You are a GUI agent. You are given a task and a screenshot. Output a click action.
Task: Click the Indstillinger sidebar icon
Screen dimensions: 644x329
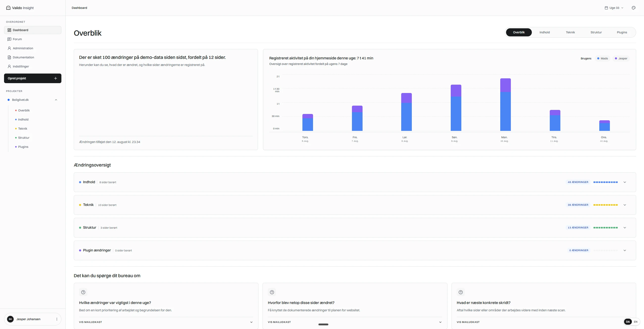[9, 66]
